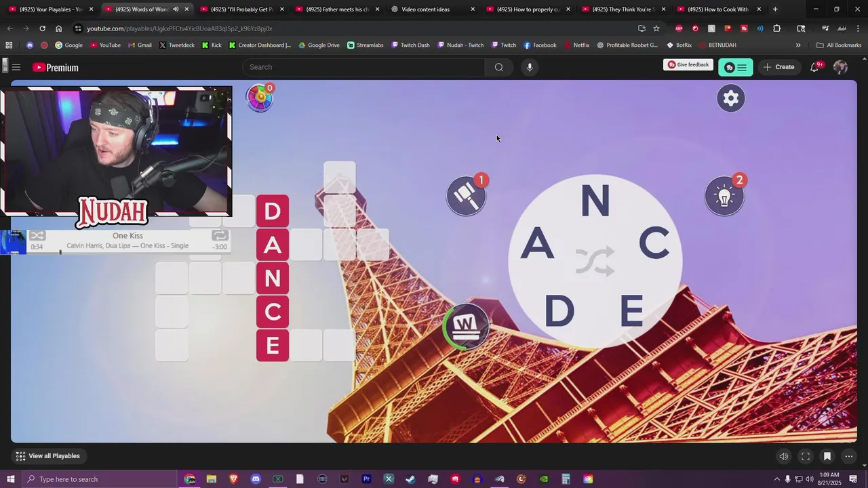Open the Gmail bookmark
Screen dimensions: 868x488
[139, 45]
